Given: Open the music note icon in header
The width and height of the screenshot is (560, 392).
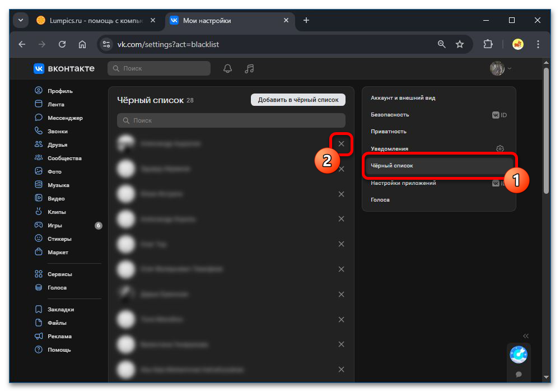Looking at the screenshot, I should (x=250, y=68).
